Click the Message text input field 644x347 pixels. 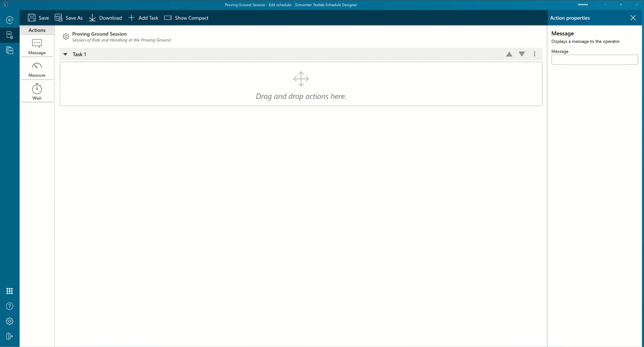[x=594, y=60]
